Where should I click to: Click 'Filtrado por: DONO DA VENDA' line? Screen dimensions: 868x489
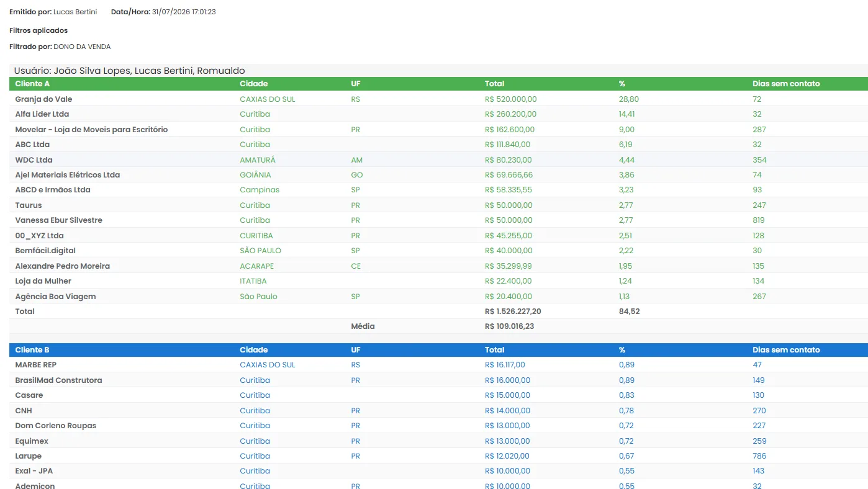point(60,47)
